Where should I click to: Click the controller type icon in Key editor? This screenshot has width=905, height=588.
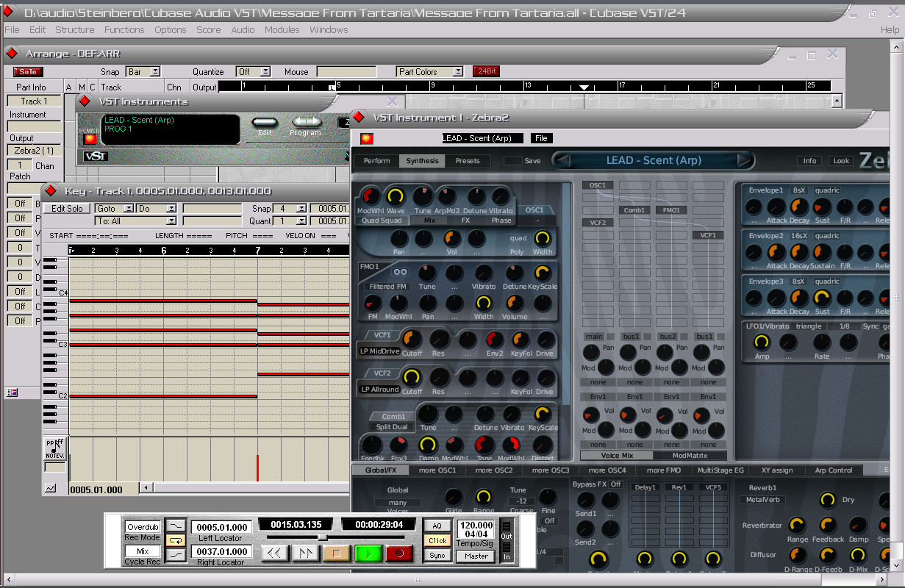click(x=55, y=449)
